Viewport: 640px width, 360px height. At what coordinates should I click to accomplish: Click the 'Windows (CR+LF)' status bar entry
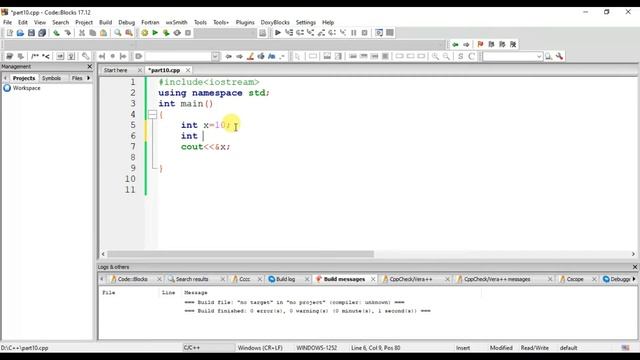point(260,348)
